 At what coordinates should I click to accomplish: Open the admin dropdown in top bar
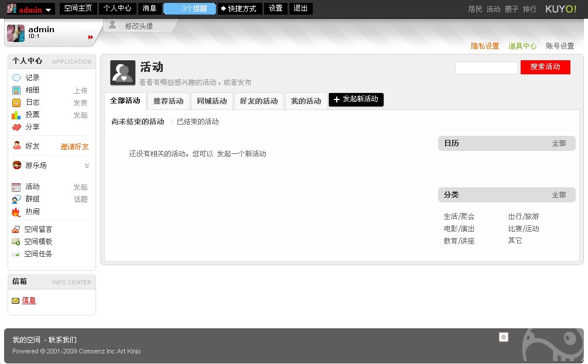point(48,10)
